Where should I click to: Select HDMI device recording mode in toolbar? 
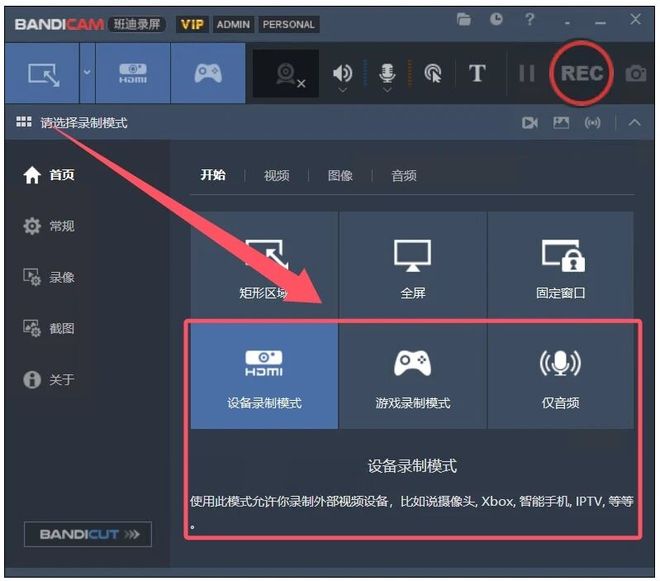pos(133,73)
